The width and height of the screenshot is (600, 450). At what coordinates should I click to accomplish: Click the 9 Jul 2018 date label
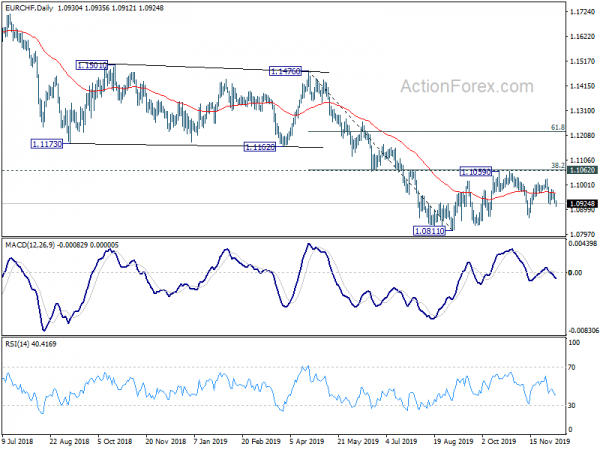(18, 441)
